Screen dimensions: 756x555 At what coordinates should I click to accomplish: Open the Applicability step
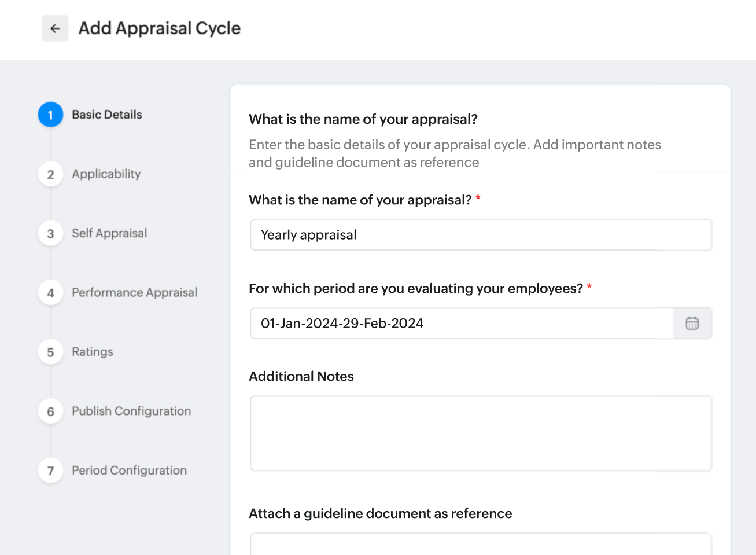(106, 174)
